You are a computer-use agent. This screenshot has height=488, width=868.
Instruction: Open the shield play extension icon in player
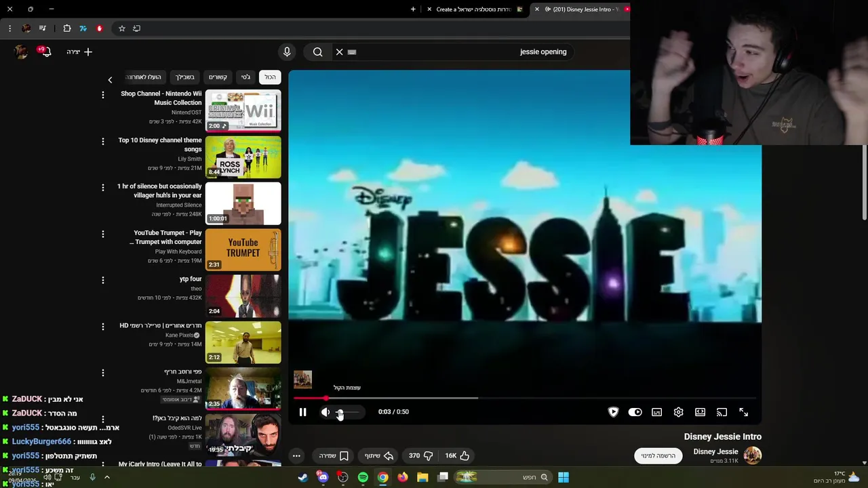point(613,412)
